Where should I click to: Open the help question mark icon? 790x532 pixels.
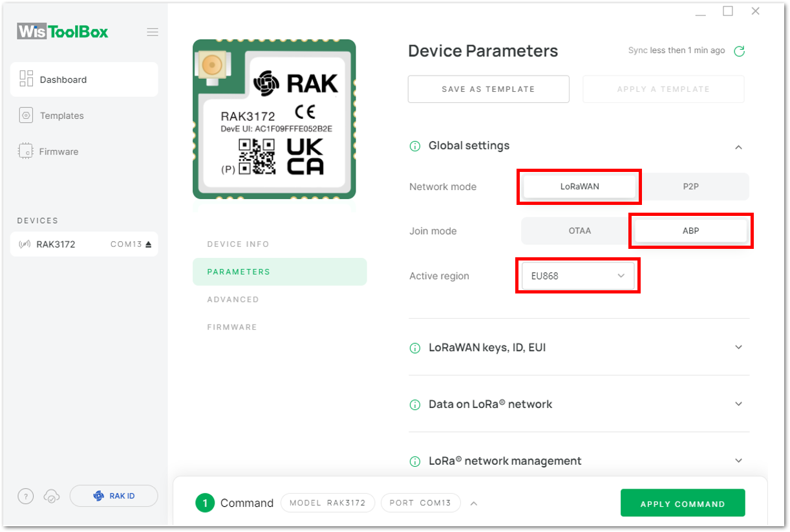coord(25,496)
